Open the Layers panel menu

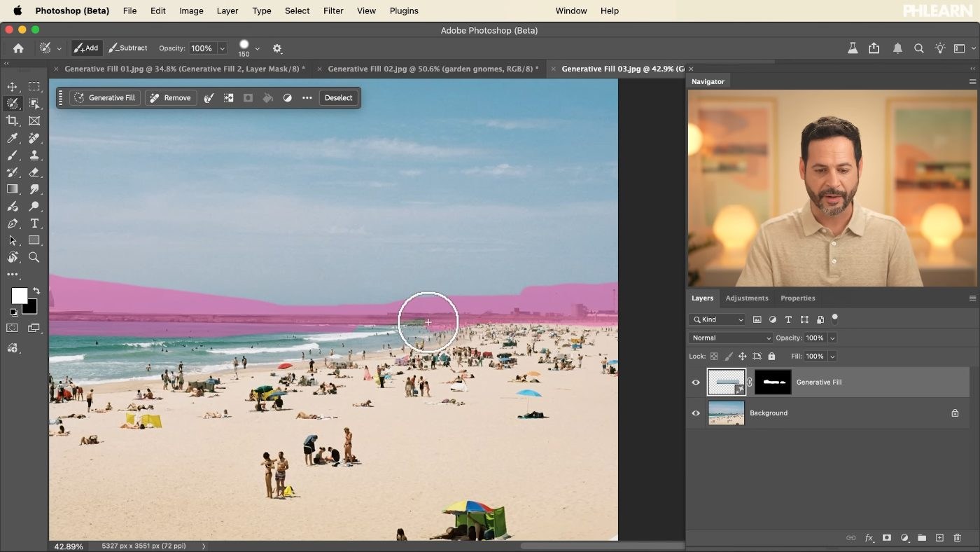(x=972, y=298)
